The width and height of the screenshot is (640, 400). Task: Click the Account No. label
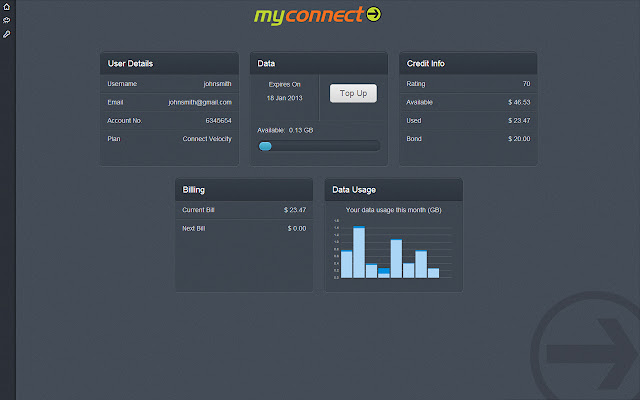click(x=124, y=120)
